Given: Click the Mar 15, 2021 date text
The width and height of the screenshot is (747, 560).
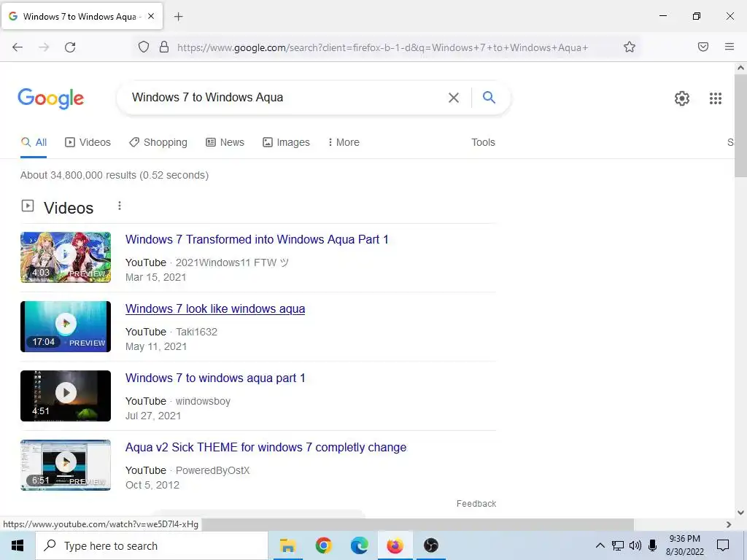Looking at the screenshot, I should coord(156,277).
